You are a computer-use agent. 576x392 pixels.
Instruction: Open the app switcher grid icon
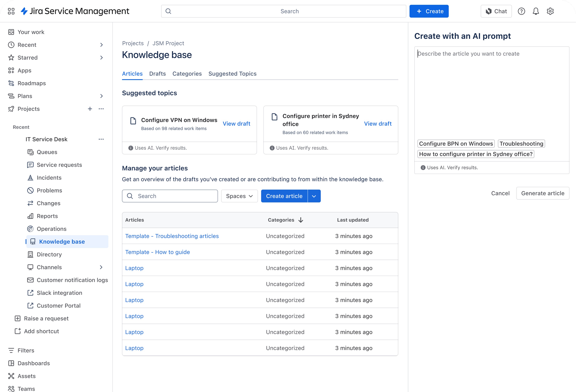(x=11, y=11)
